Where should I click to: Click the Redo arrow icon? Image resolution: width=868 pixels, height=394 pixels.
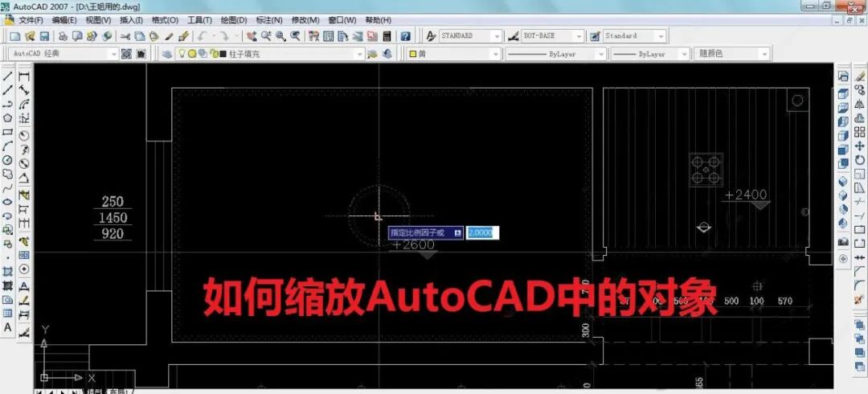coord(225,36)
